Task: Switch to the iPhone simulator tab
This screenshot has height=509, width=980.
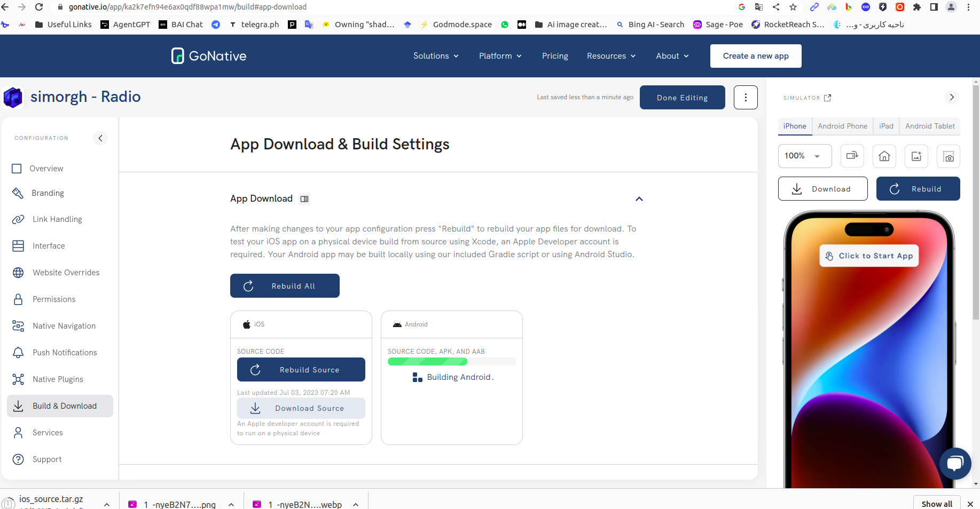Action: pyautogui.click(x=795, y=126)
